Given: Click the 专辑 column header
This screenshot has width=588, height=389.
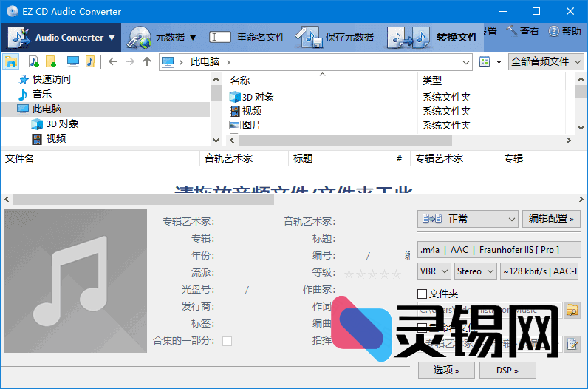Looking at the screenshot, I should 513,158.
